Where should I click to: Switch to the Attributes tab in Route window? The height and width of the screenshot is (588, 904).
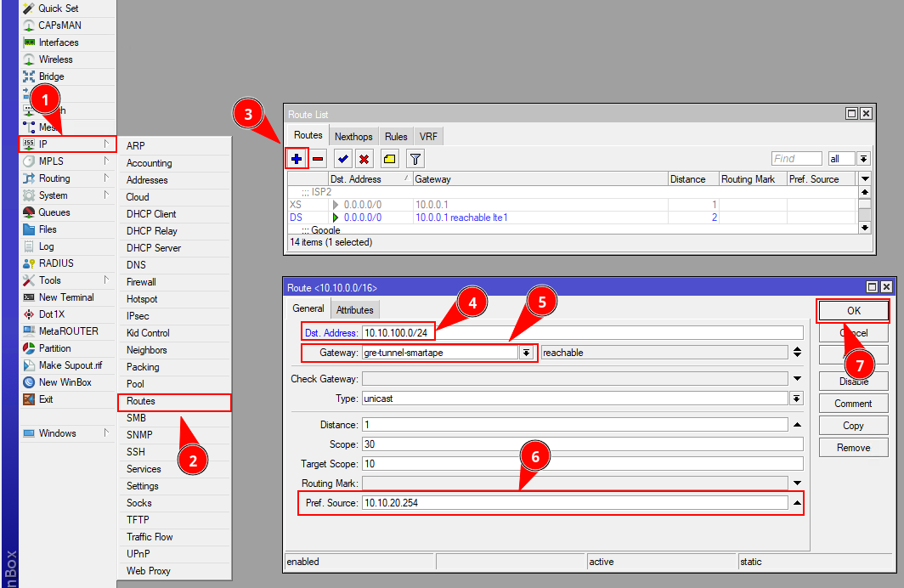tap(354, 310)
